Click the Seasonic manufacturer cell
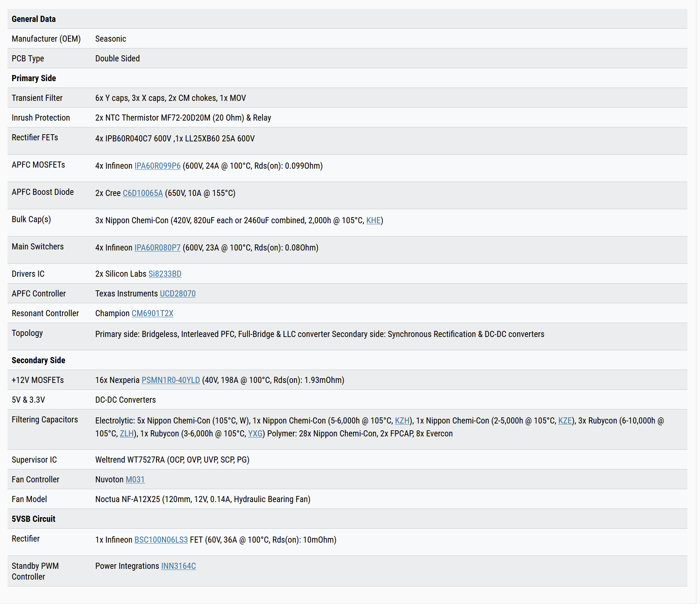The width and height of the screenshot is (700, 604). [x=111, y=39]
